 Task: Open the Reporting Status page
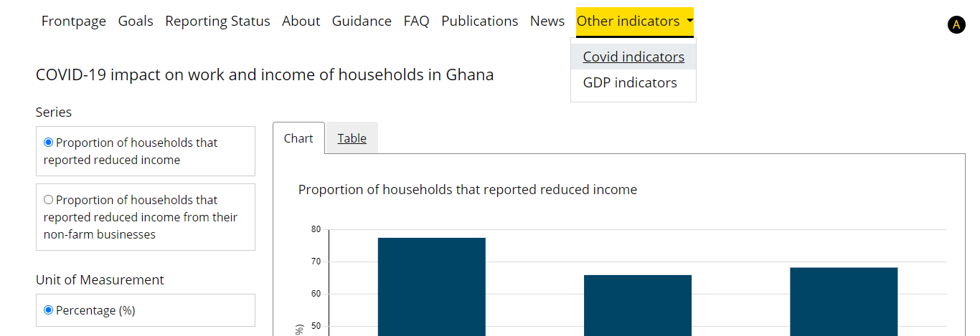click(217, 21)
